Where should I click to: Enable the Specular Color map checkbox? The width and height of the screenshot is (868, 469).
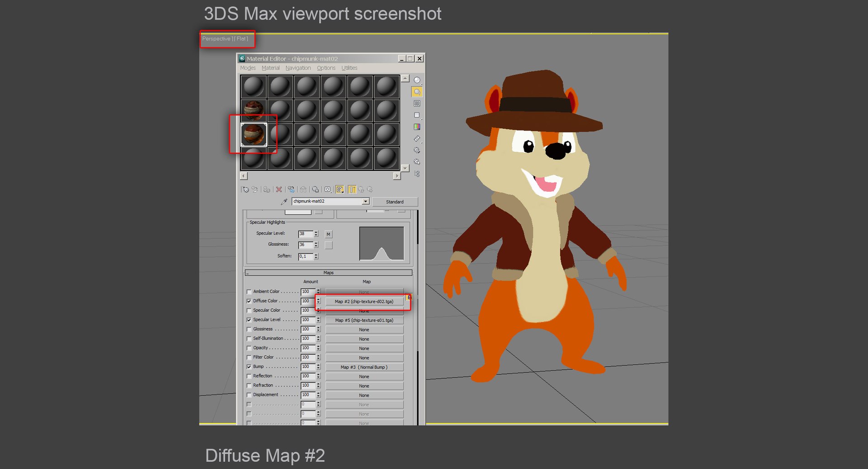pos(249,311)
